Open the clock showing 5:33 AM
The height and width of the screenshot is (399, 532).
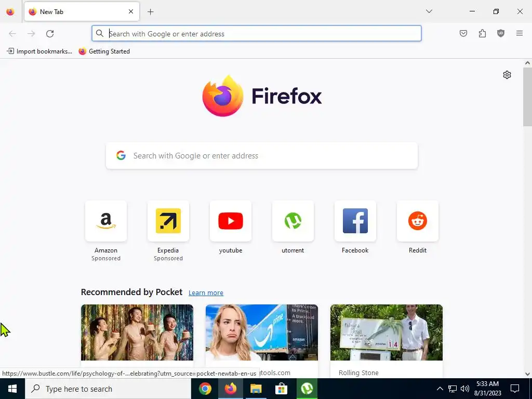[487, 389]
